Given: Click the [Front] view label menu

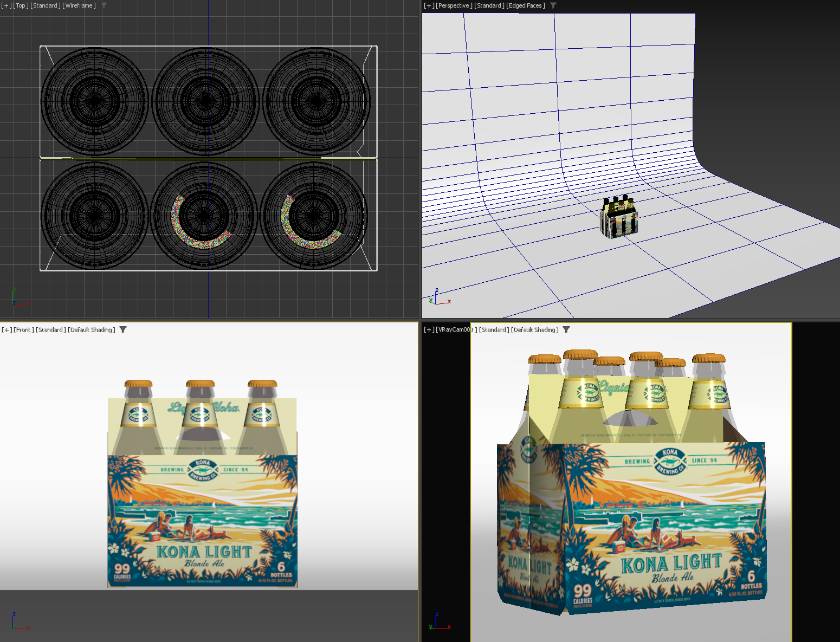Looking at the screenshot, I should pyautogui.click(x=23, y=329).
